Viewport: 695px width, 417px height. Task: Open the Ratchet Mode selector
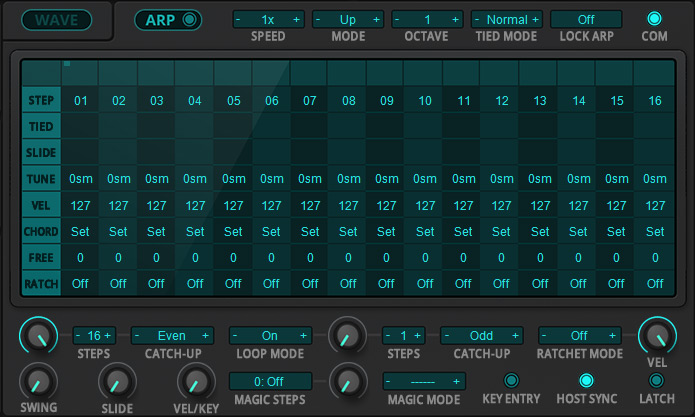pos(579,336)
